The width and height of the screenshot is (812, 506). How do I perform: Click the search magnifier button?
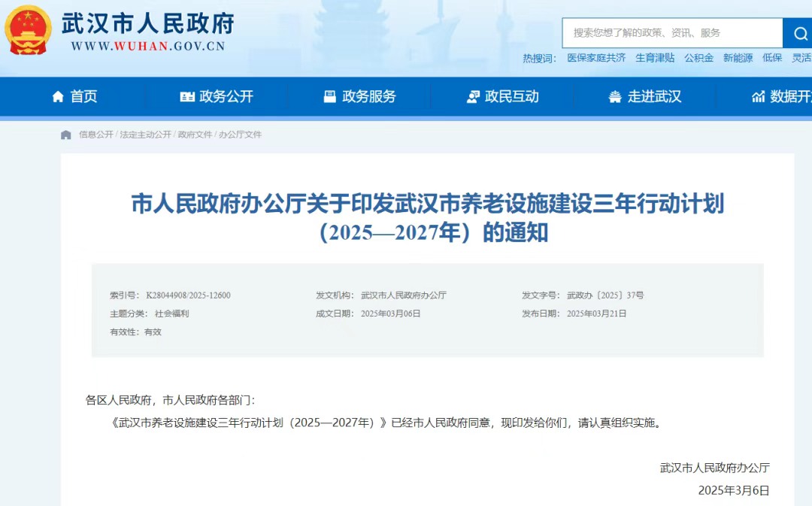pos(799,33)
